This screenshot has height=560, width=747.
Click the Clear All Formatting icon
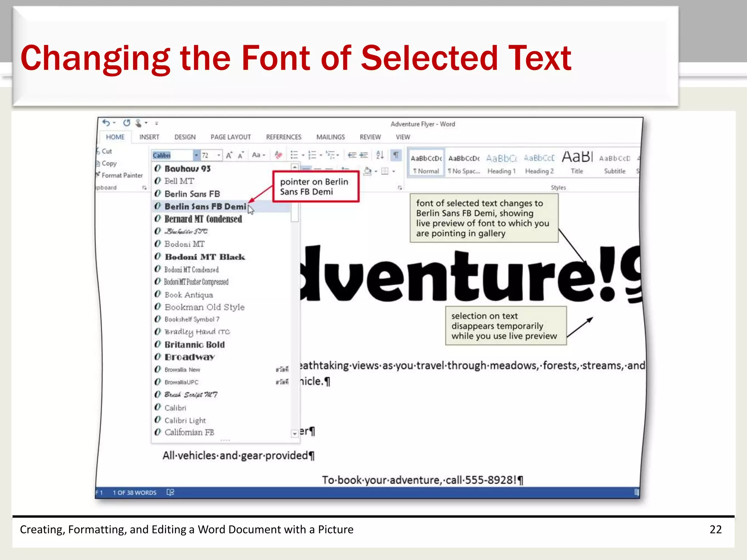click(278, 155)
